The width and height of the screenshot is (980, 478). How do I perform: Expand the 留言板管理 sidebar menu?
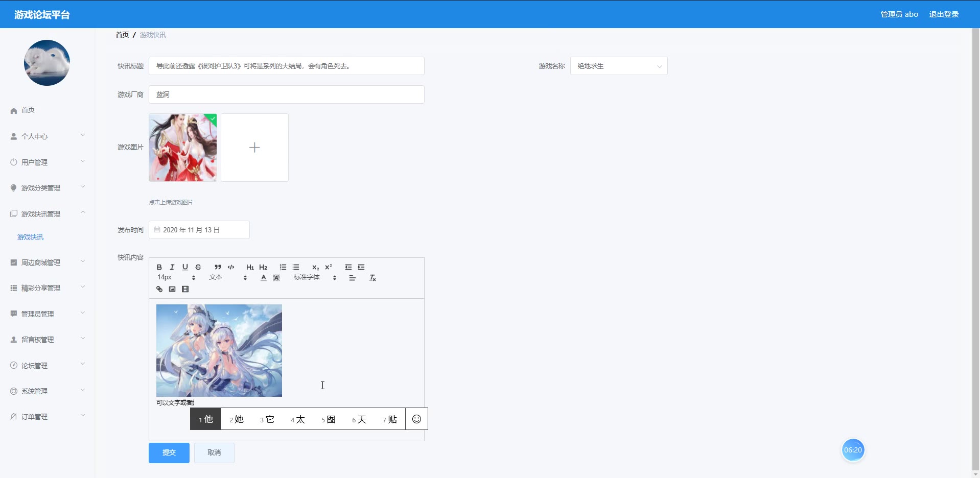coord(47,340)
